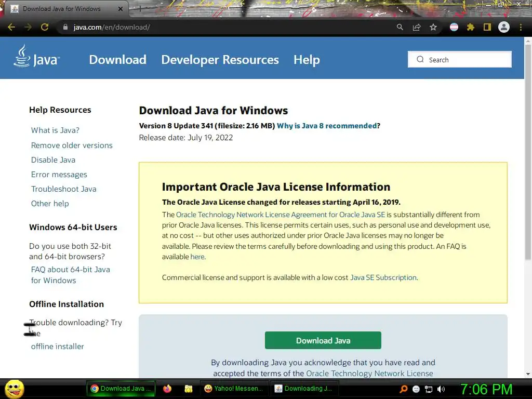Click the forward navigation arrow
Image resolution: width=532 pixels, height=399 pixels.
[x=28, y=27]
